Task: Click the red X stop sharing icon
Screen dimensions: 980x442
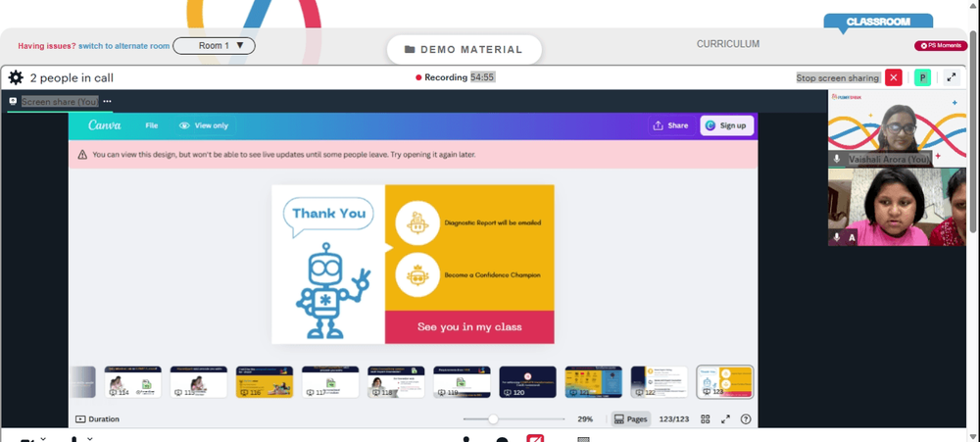Action: (x=893, y=77)
